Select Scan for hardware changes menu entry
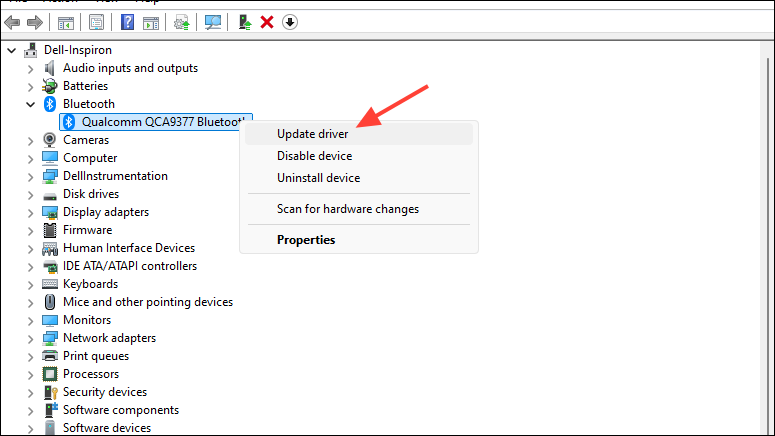This screenshot has height=436, width=775. point(359,209)
